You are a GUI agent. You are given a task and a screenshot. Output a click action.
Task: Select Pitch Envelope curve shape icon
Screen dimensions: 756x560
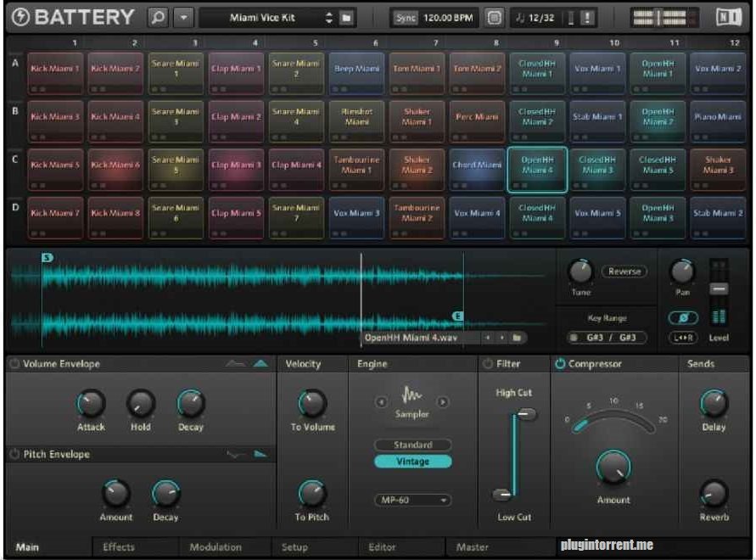pos(235,454)
